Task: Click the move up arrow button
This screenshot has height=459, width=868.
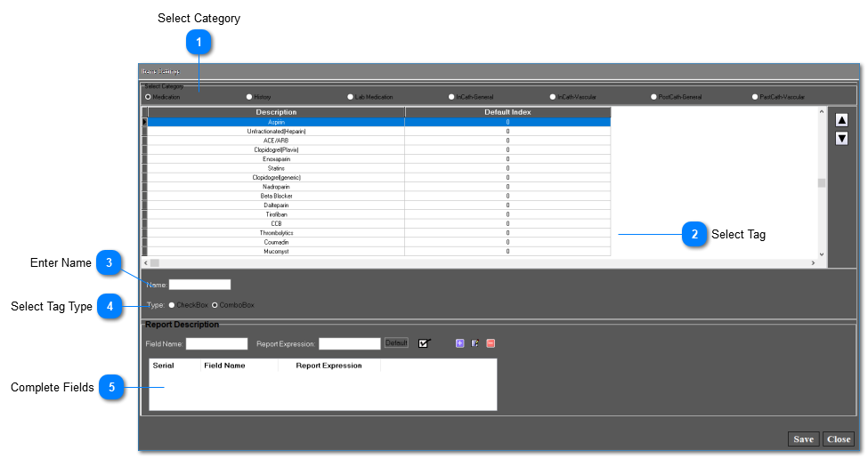Action: click(841, 120)
